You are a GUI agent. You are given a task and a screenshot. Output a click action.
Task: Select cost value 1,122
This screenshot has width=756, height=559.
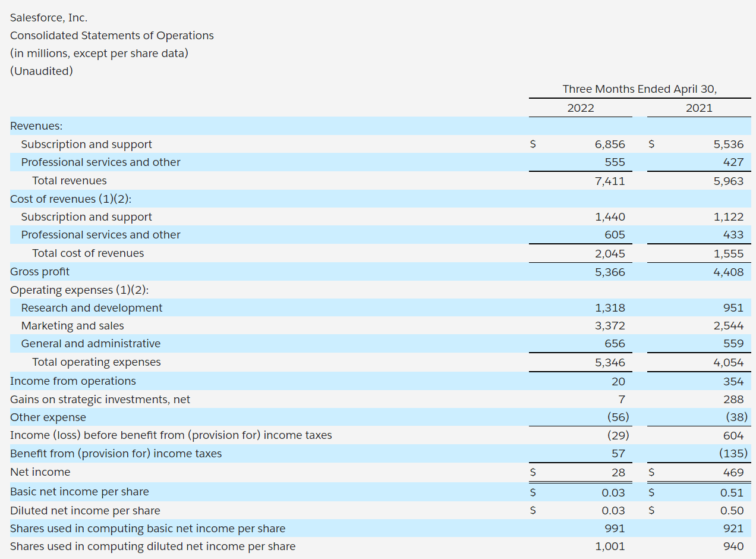[729, 217]
